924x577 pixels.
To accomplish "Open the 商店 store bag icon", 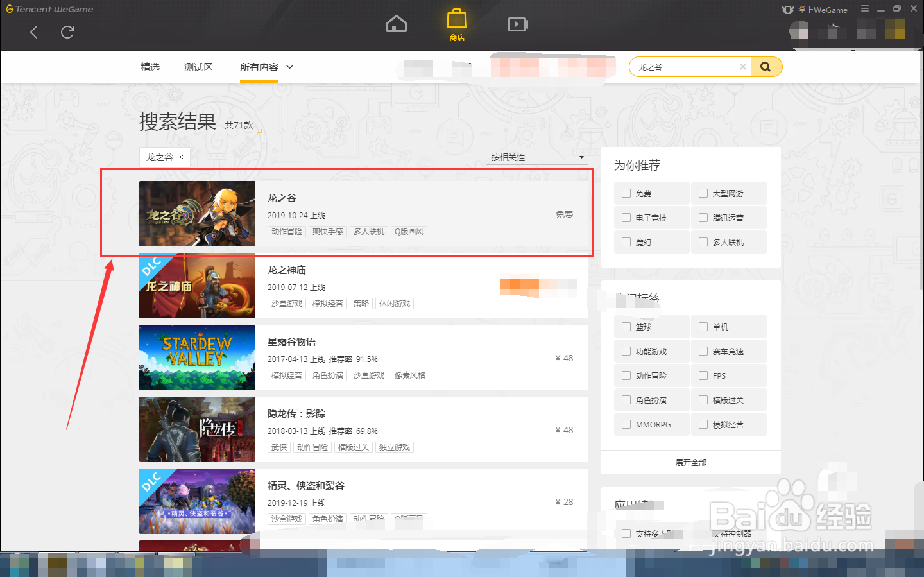I will 457,24.
